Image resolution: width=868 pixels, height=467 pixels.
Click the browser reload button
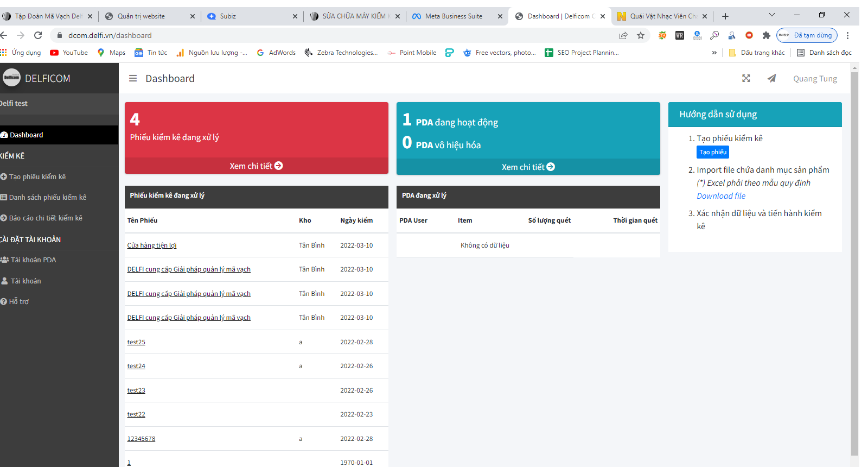tap(38, 35)
